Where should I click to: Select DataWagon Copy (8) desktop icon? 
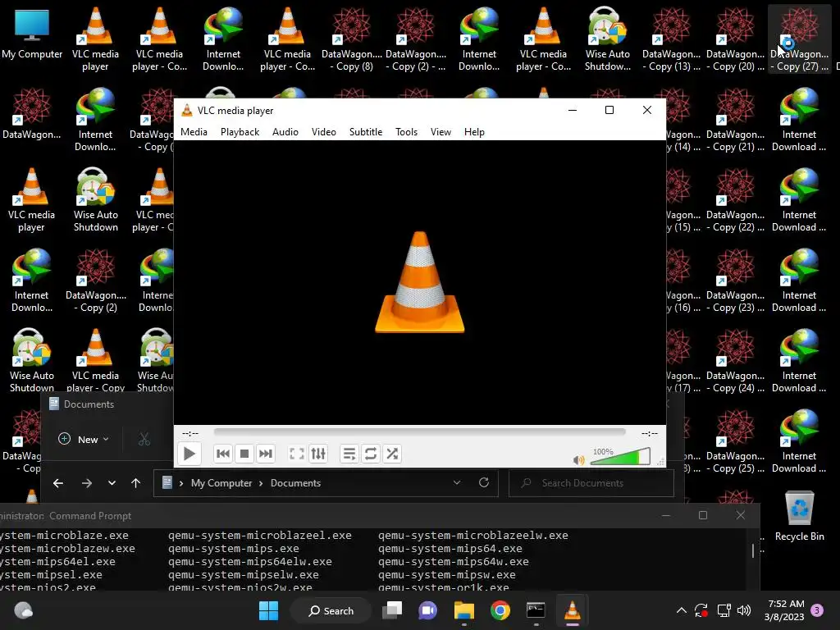pyautogui.click(x=351, y=39)
